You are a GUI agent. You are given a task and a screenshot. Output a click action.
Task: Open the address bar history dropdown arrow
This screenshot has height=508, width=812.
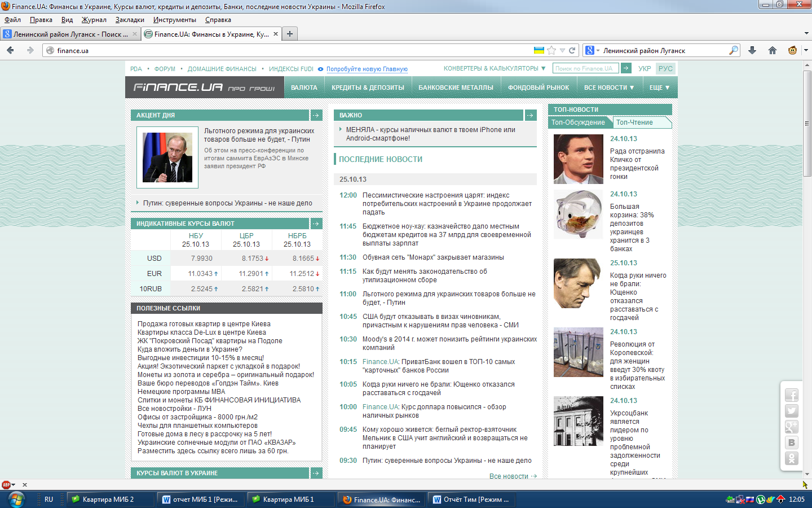pyautogui.click(x=562, y=50)
